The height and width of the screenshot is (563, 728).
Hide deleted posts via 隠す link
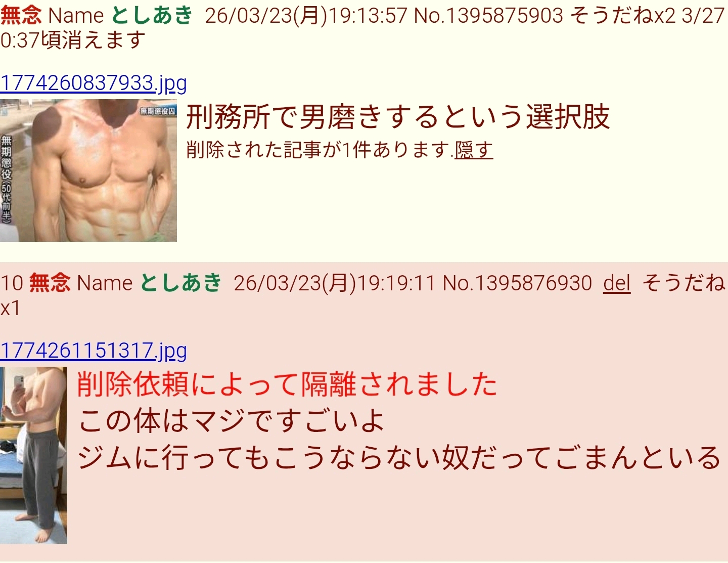pyautogui.click(x=474, y=150)
